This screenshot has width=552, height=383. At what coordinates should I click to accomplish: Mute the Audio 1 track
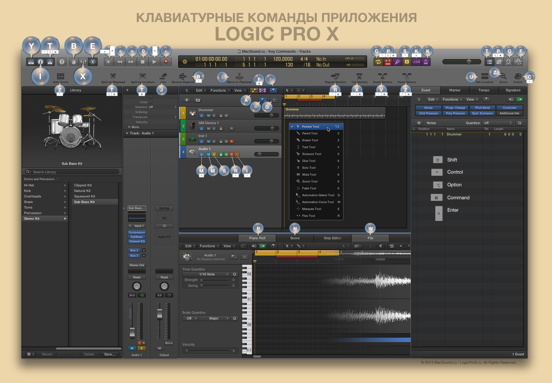208,154
